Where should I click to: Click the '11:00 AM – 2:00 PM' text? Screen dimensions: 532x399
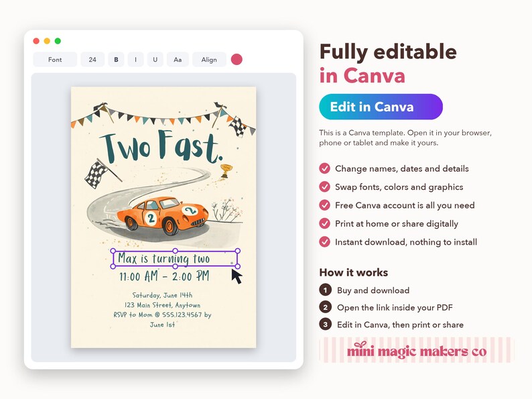coord(164,276)
